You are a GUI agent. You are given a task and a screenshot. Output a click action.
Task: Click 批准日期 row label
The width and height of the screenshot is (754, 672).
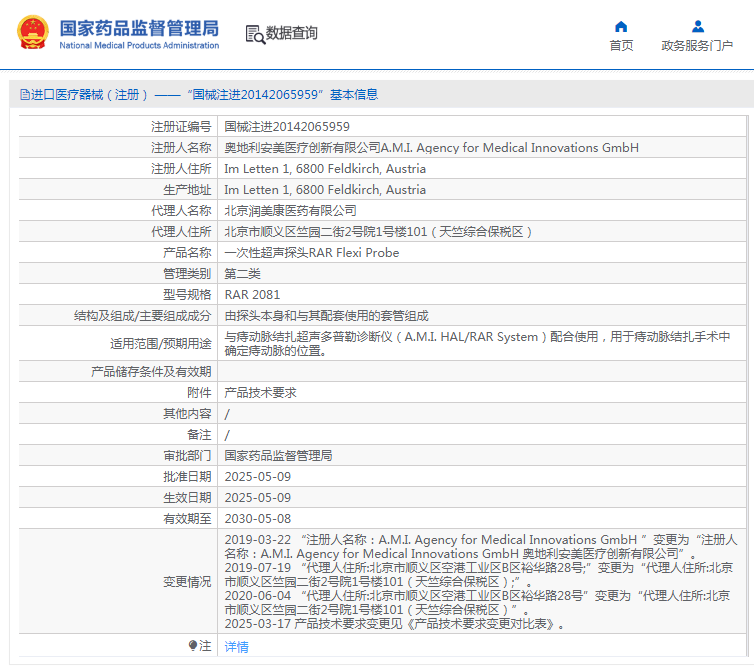click(x=187, y=477)
